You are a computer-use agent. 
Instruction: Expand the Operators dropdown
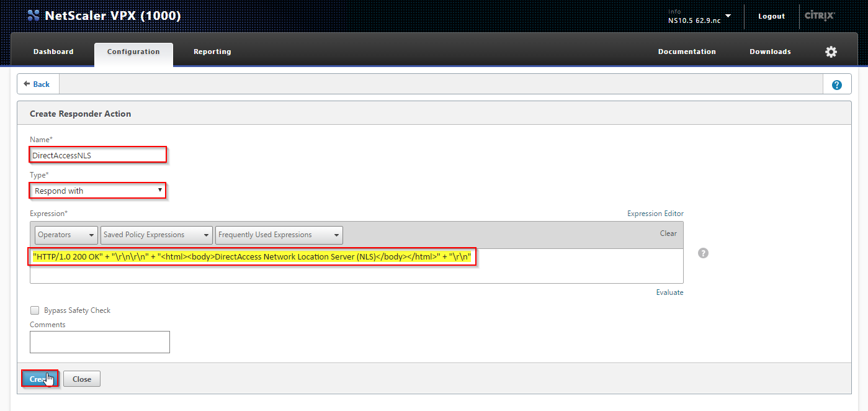pyautogui.click(x=66, y=235)
